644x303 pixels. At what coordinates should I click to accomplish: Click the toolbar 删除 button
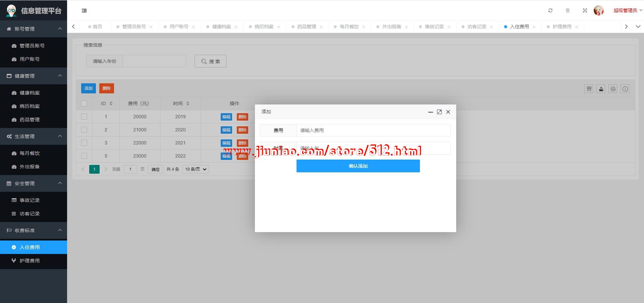pos(107,88)
